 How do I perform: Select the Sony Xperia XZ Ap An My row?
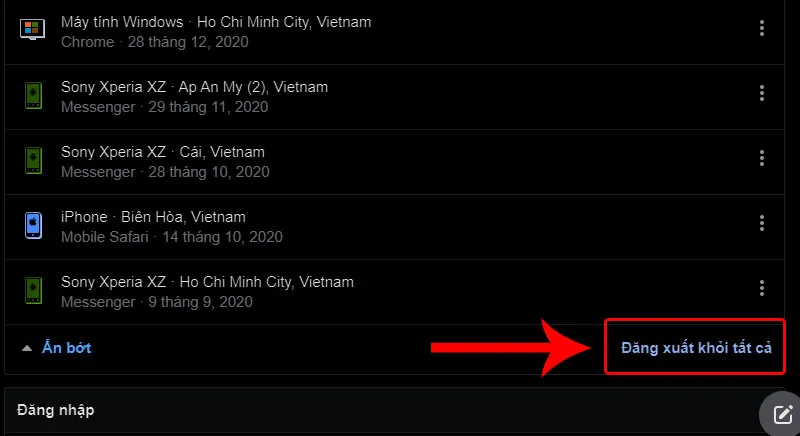tap(394, 97)
